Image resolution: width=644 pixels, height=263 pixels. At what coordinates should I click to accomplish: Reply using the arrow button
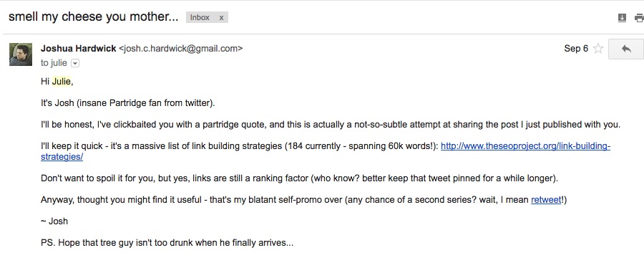(x=626, y=49)
